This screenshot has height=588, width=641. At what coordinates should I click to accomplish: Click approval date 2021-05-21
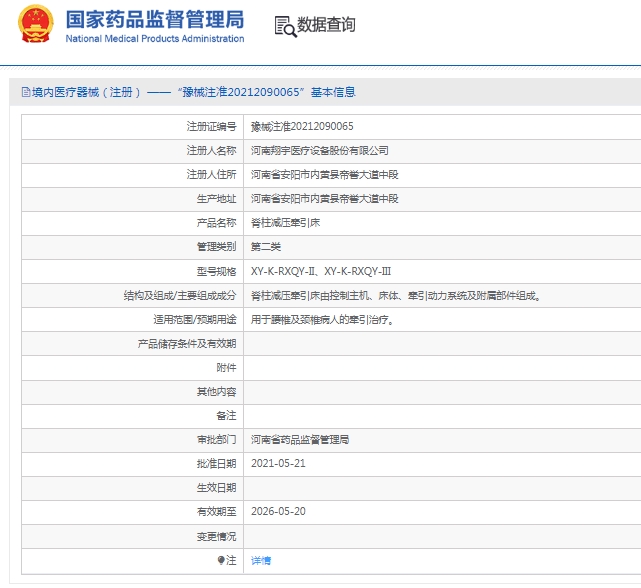pos(278,463)
